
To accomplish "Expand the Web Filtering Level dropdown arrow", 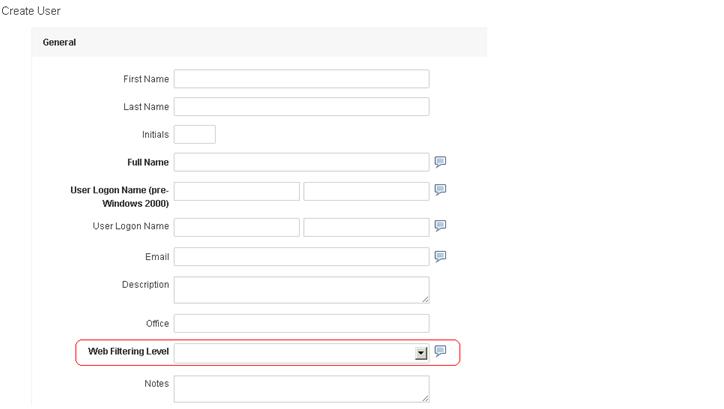I will click(421, 353).
